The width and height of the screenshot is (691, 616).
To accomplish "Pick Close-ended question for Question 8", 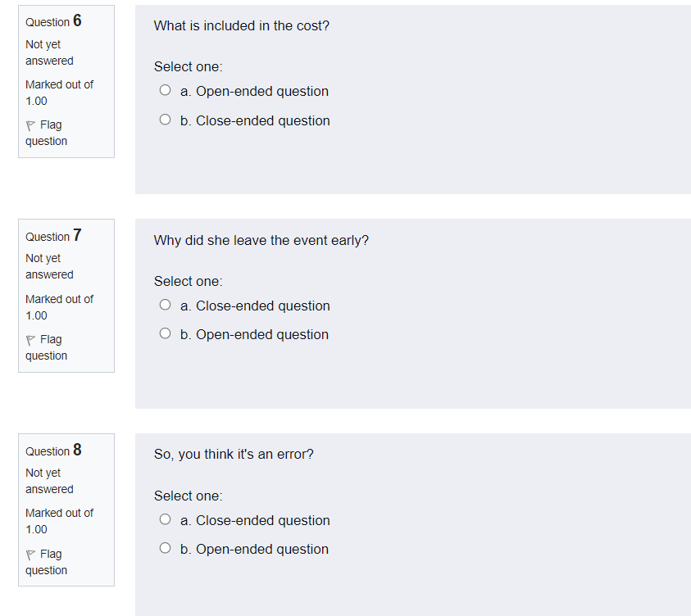I will point(165,519).
